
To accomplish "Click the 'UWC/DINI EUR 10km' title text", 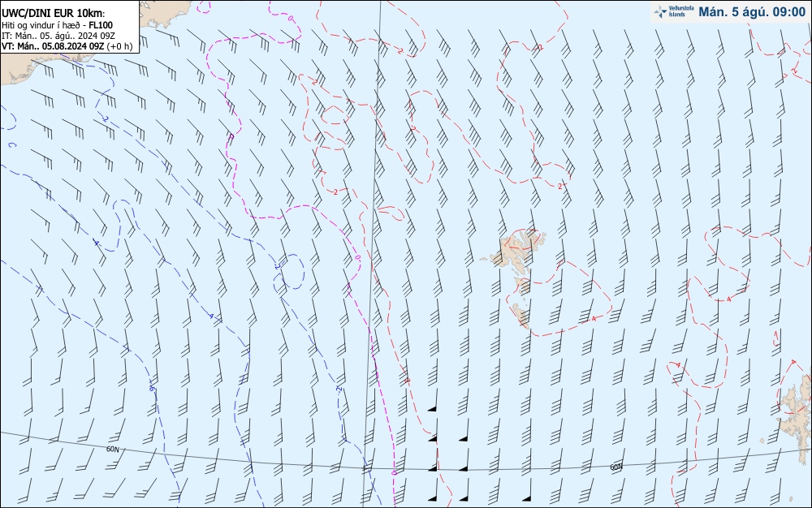I will (54, 14).
